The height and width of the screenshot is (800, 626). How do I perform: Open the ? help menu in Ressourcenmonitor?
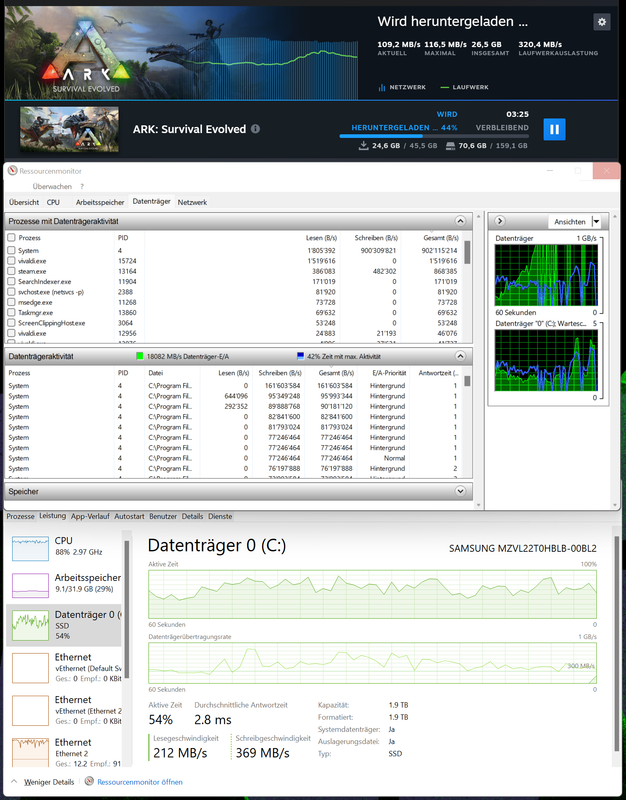pos(82,186)
